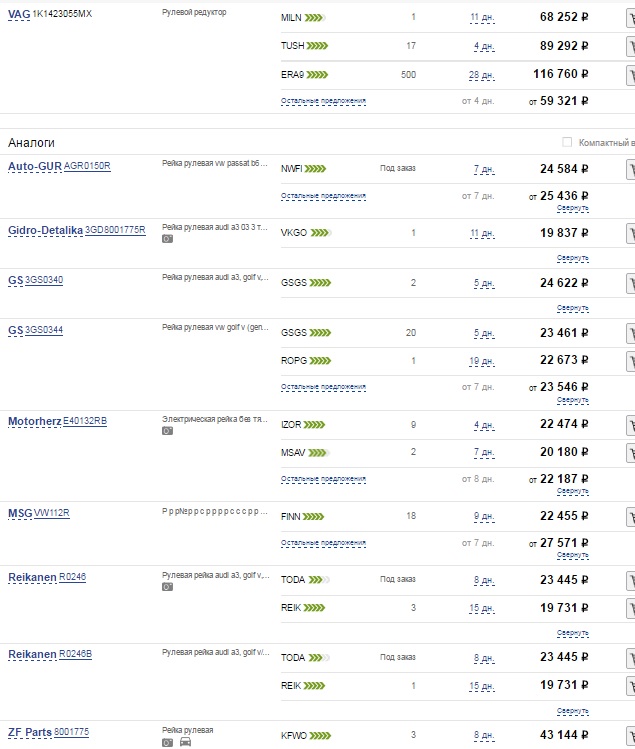Screen dimensions: 635x749
Task: Click MSAV supplier rating arrows
Action: (319, 452)
